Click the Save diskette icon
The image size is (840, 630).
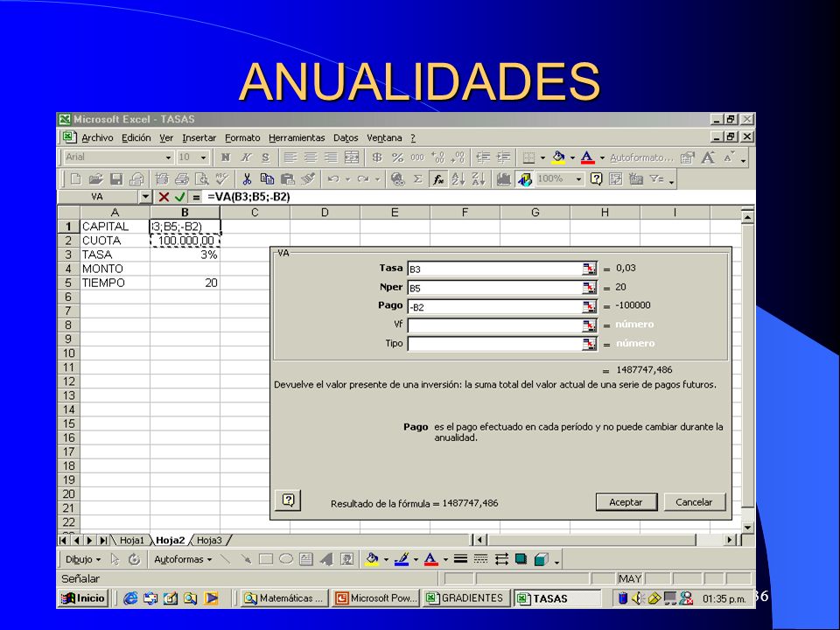pyautogui.click(x=116, y=178)
